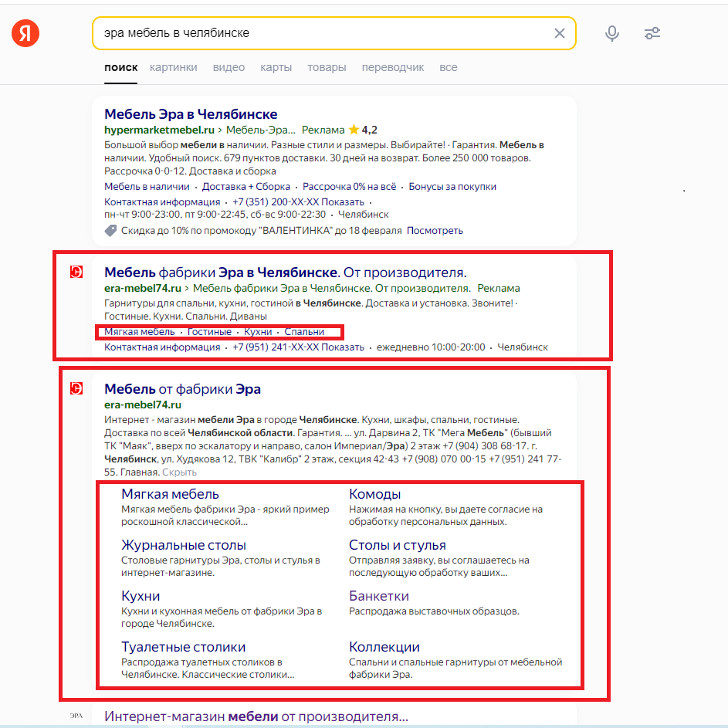Show phone number +7 (951) 241-XX-XX

pyautogui.click(x=298, y=347)
